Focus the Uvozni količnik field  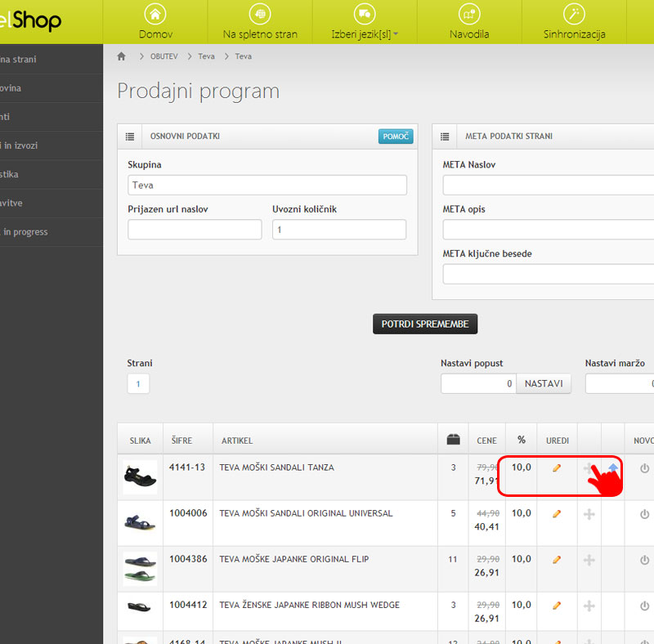(339, 230)
